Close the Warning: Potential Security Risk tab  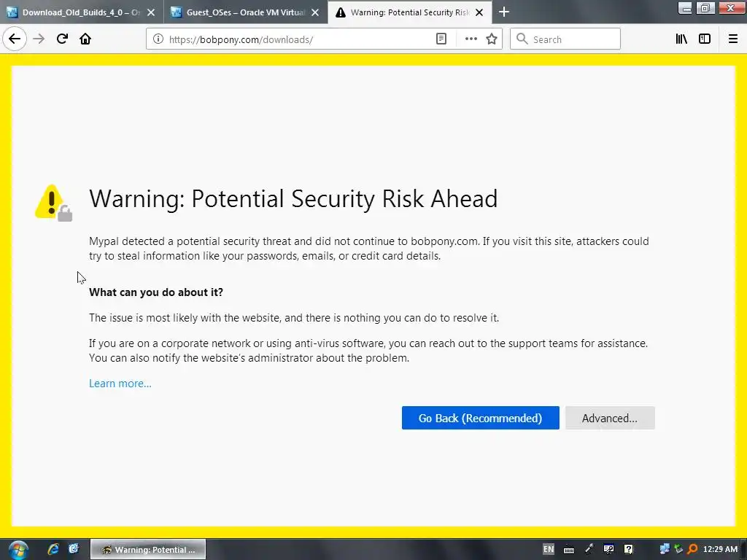pyautogui.click(x=480, y=12)
